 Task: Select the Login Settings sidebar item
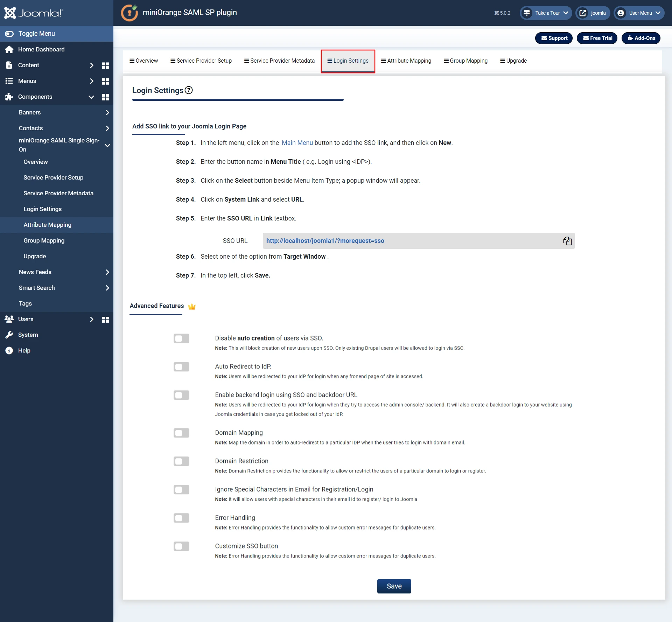(x=42, y=209)
